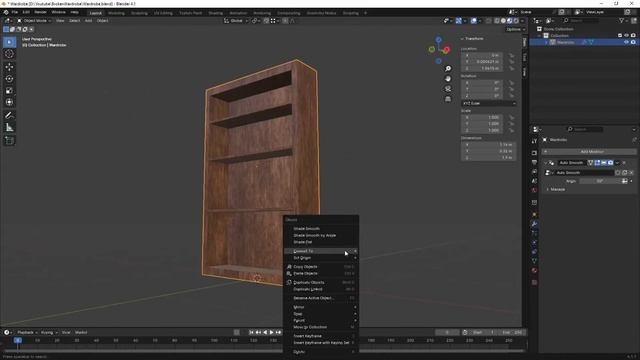
Task: Toggle lock on Location X field
Action: pyautogui.click(x=511, y=55)
